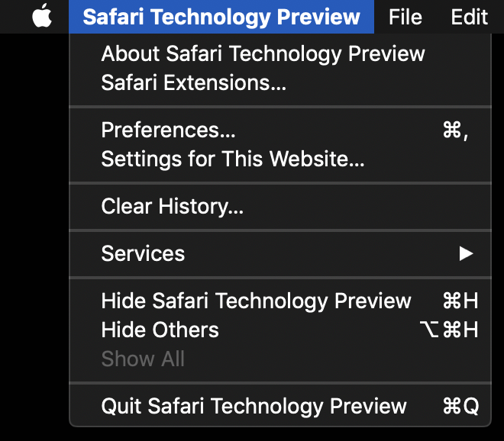This screenshot has width=504, height=441.
Task: Open Safari Extensions…
Action: (280, 82)
